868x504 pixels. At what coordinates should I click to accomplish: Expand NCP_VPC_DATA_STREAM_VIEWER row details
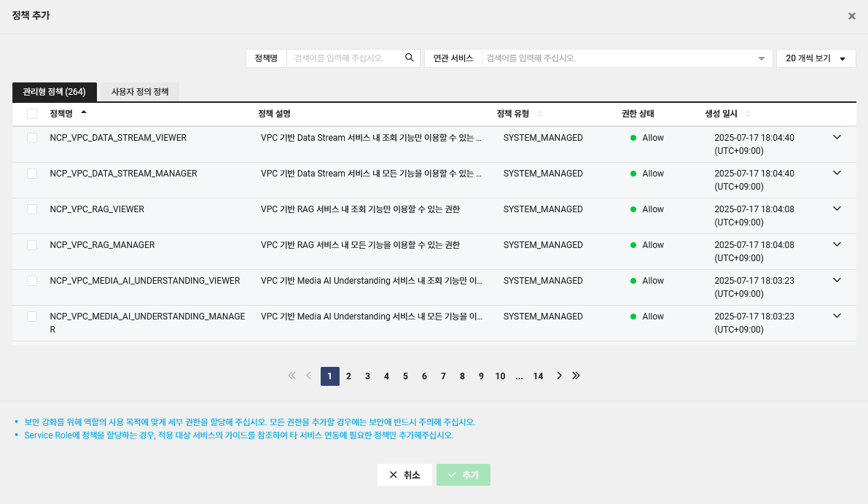point(837,137)
